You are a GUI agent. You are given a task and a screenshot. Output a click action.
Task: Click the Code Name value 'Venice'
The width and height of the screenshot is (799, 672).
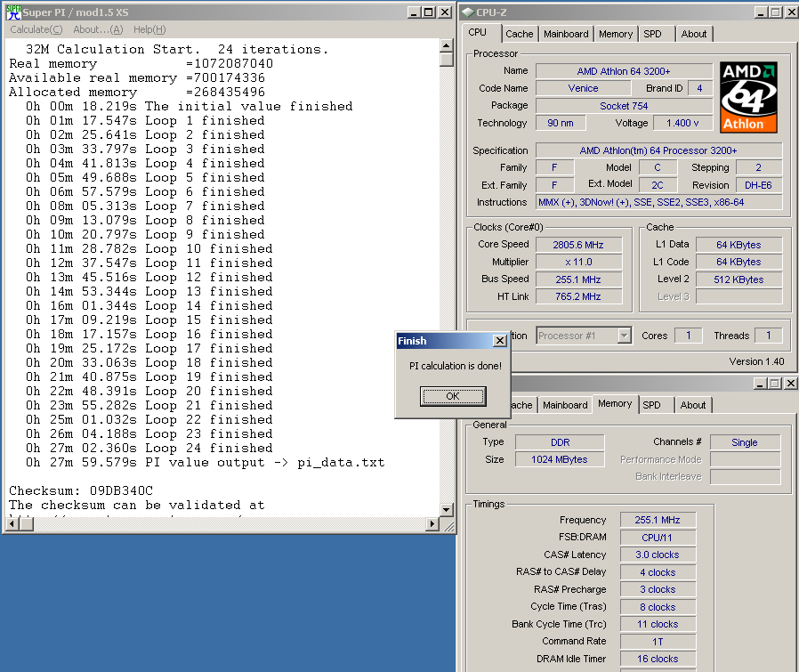pyautogui.click(x=583, y=88)
